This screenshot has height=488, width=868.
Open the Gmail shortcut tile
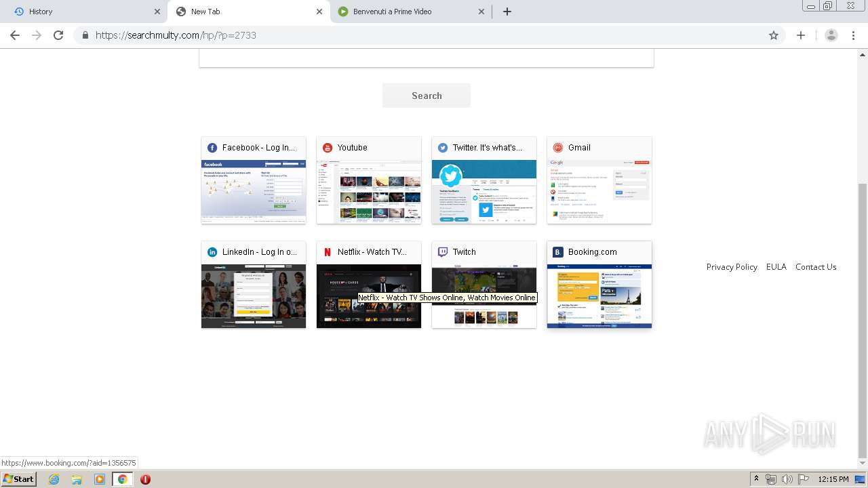click(599, 180)
